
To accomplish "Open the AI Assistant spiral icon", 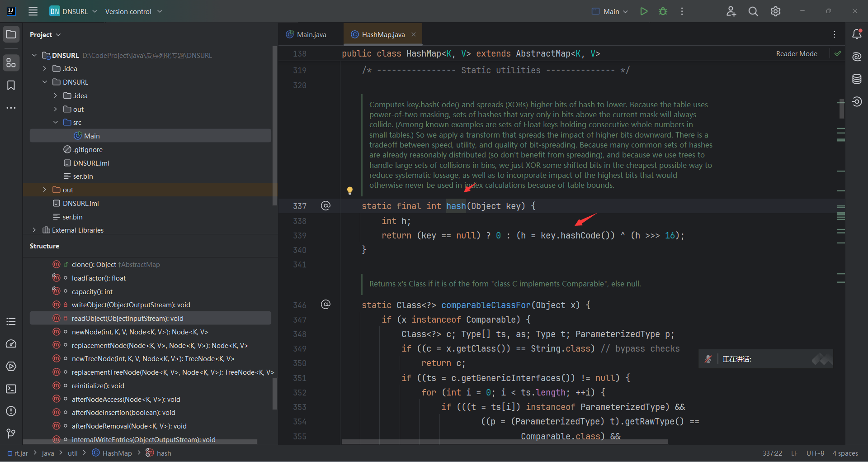I will click(x=857, y=57).
